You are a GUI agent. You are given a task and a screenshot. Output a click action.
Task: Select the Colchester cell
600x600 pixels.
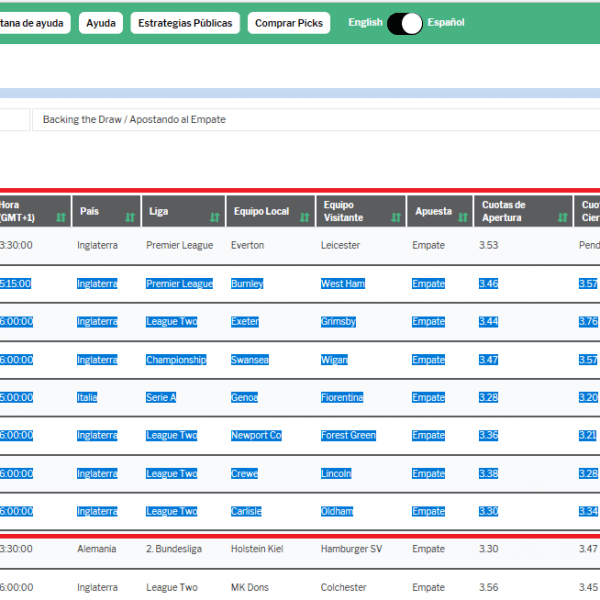coord(343,587)
